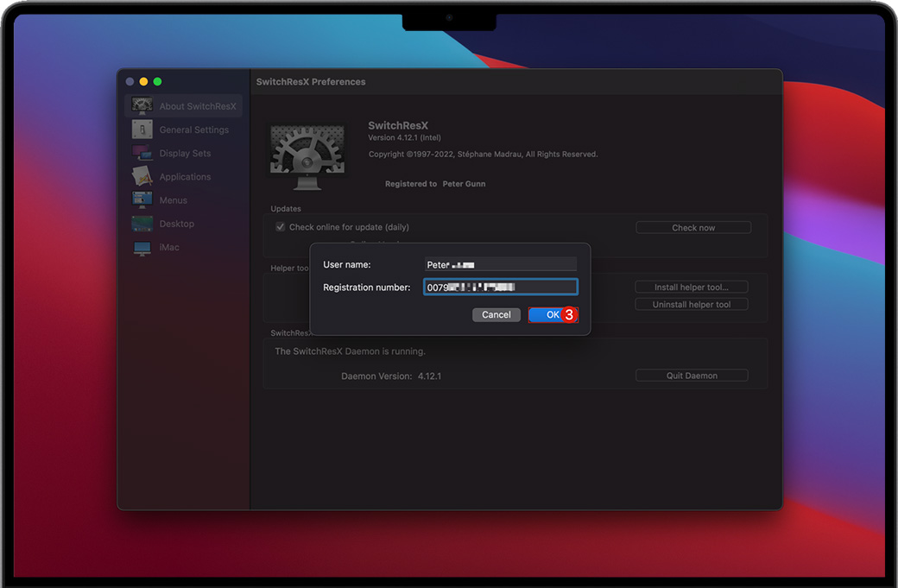Open the General Settings label

point(194,130)
